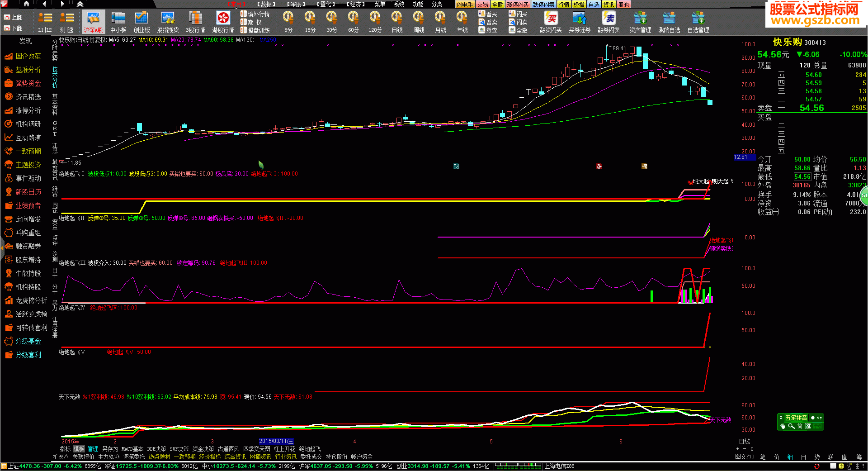
Task: Open 我的自选 watchlist
Action: pyautogui.click(x=669, y=22)
